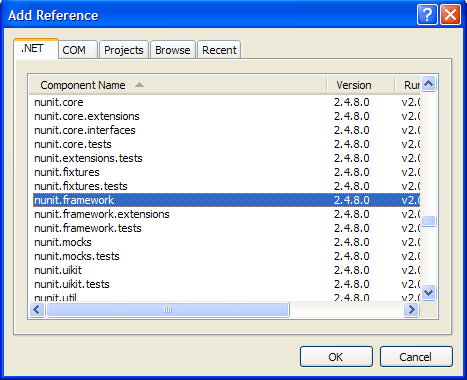This screenshot has width=467, height=380.
Task: Sort by Component Name column header
Action: (x=178, y=85)
